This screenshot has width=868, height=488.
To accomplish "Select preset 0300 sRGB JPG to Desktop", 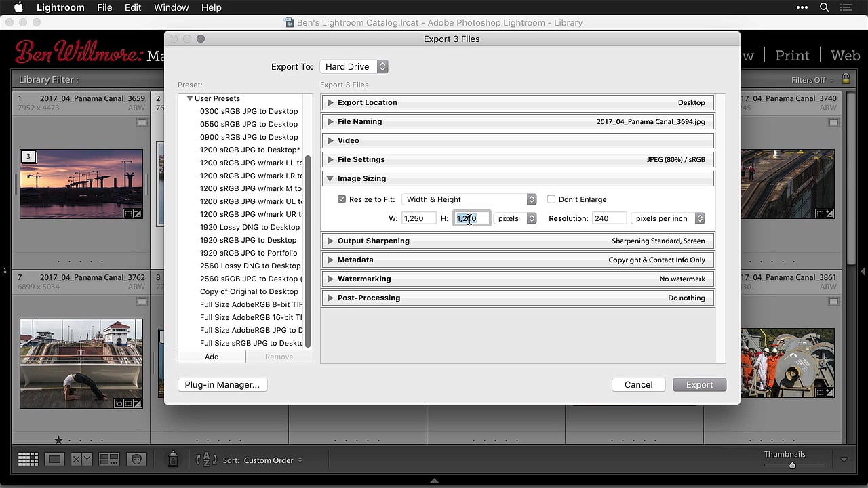I will click(249, 111).
